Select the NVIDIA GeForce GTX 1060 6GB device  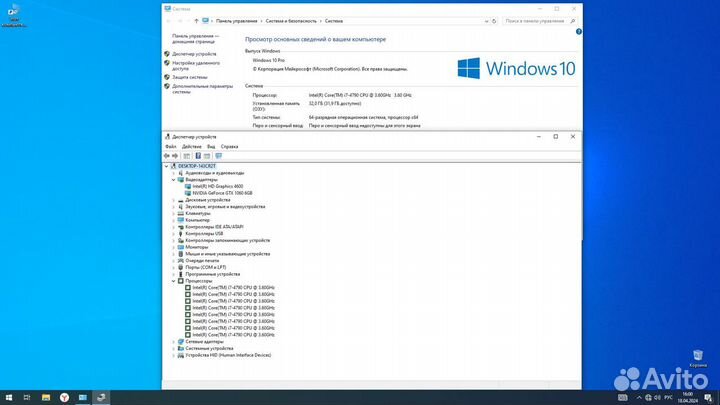click(x=220, y=192)
